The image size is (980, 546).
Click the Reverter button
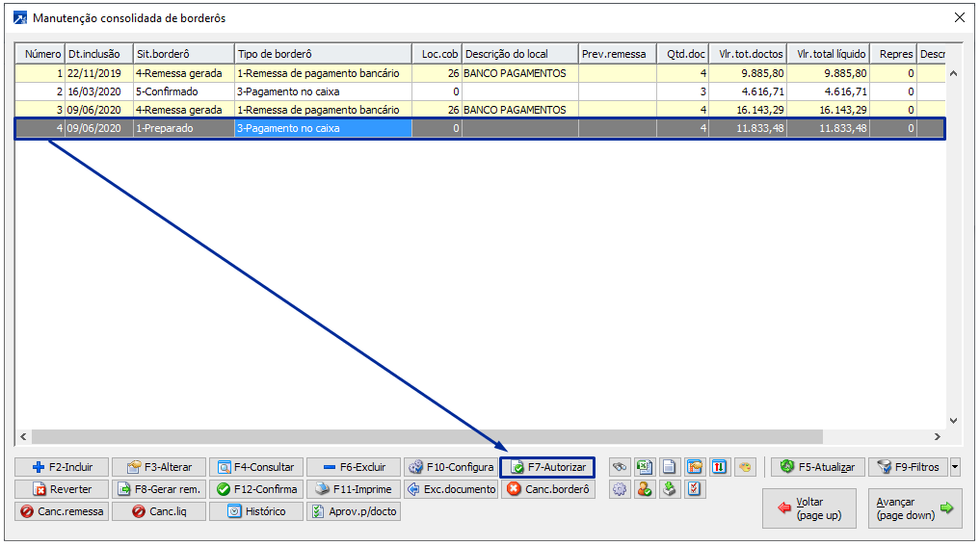tap(62, 489)
